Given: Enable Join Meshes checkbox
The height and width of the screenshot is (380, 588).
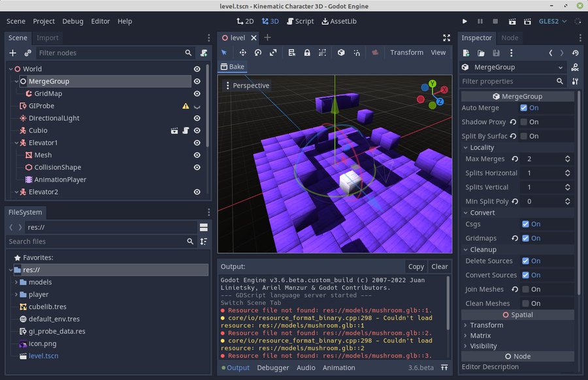Looking at the screenshot, I should click(x=525, y=289).
